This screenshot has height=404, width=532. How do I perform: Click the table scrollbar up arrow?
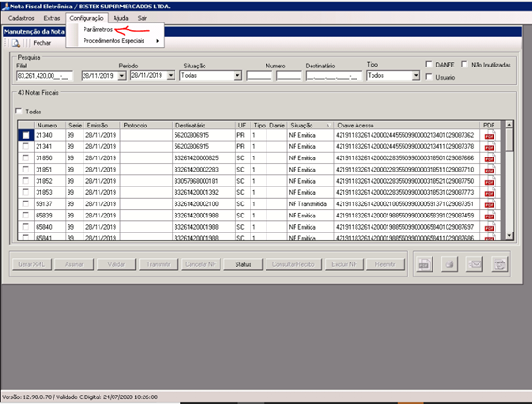pyautogui.click(x=509, y=125)
